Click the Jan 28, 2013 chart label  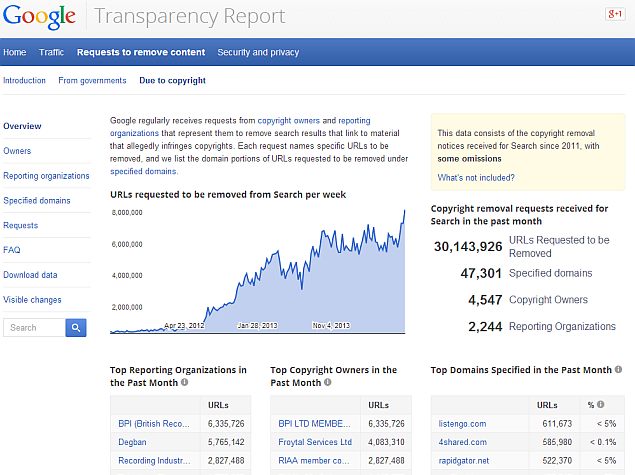click(257, 325)
